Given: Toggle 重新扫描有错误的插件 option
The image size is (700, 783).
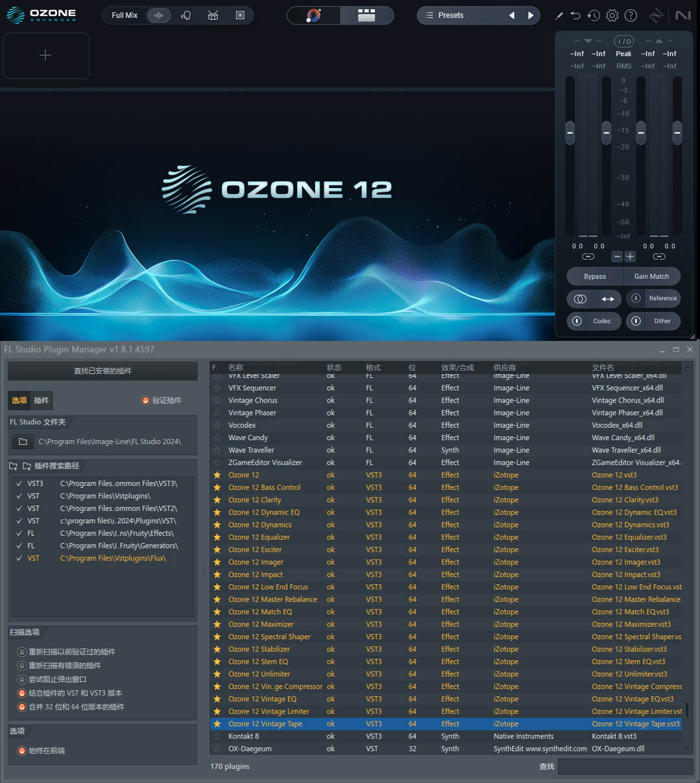Looking at the screenshot, I should click(x=22, y=666).
